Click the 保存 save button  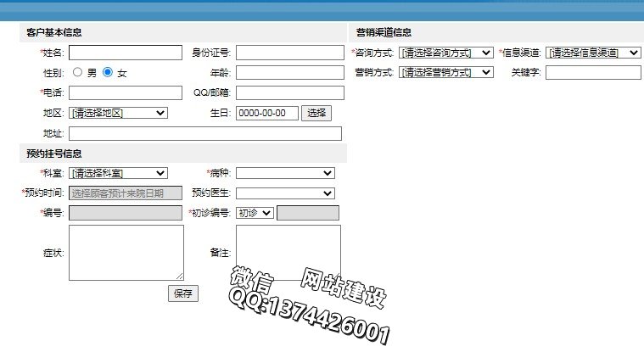coord(183,293)
